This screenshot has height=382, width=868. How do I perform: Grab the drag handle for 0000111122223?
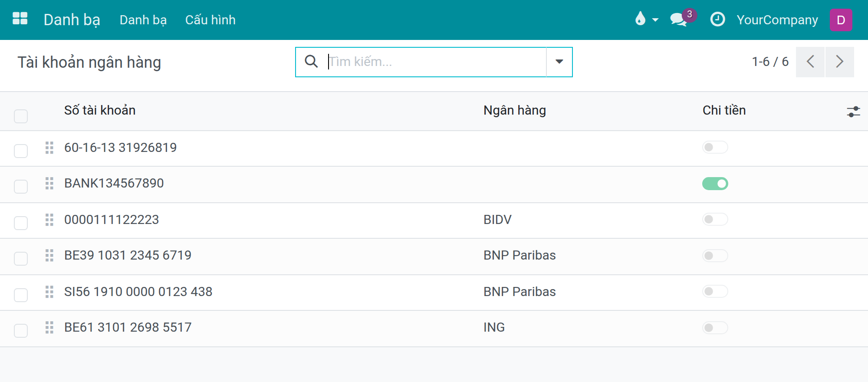[x=49, y=220]
